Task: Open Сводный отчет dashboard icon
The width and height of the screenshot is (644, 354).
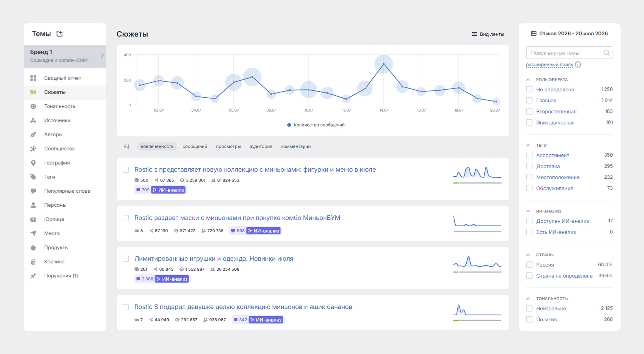Action: pyautogui.click(x=33, y=78)
